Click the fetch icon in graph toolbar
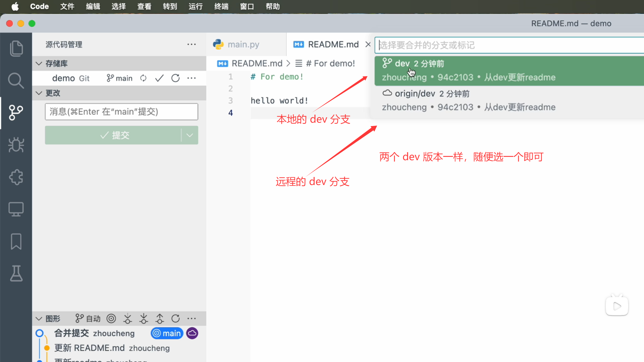The width and height of the screenshot is (644, 362). 127,318
